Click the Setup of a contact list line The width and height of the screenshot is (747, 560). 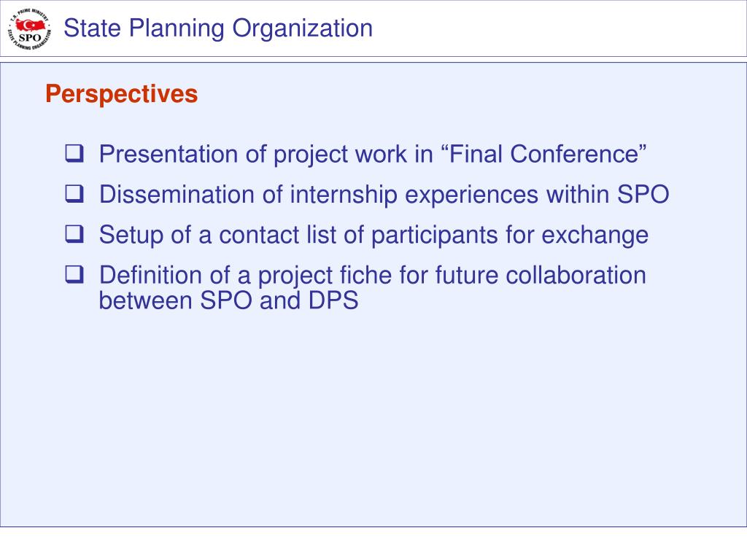pyautogui.click(x=373, y=236)
